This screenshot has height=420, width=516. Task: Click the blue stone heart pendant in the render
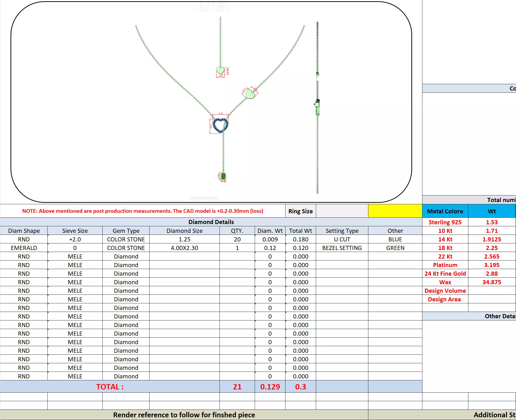tap(220, 125)
